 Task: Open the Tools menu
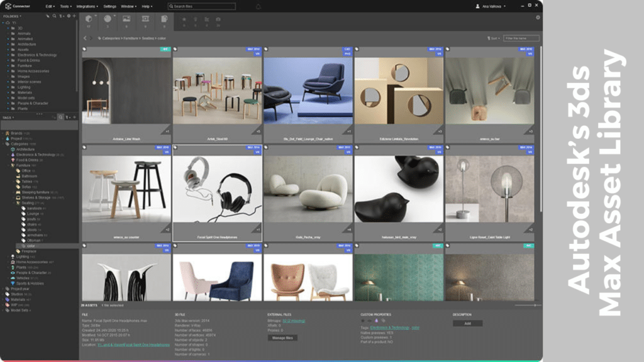(x=66, y=6)
